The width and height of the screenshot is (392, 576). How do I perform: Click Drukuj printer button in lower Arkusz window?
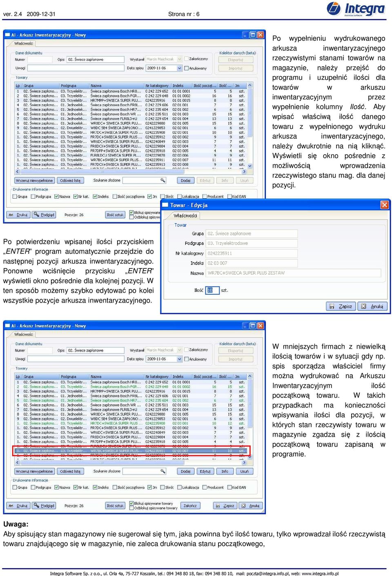(18, 506)
